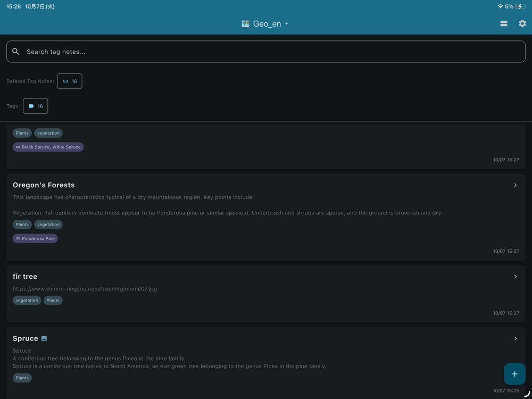Open Related Tag Notes 16 button
The image size is (532, 399).
(70, 81)
